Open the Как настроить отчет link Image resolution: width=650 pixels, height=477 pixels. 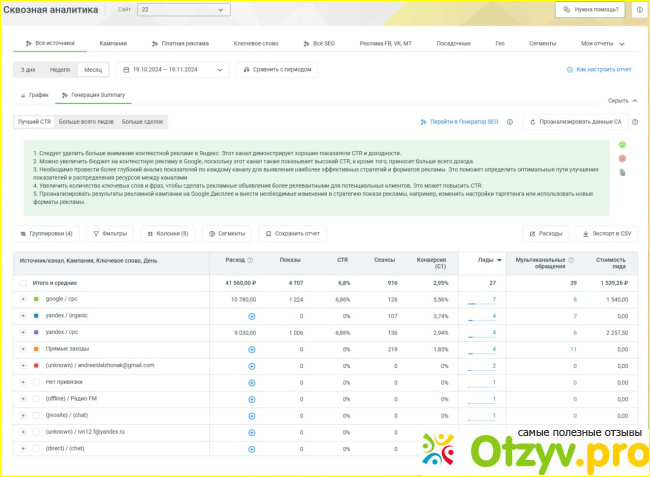[x=599, y=70]
